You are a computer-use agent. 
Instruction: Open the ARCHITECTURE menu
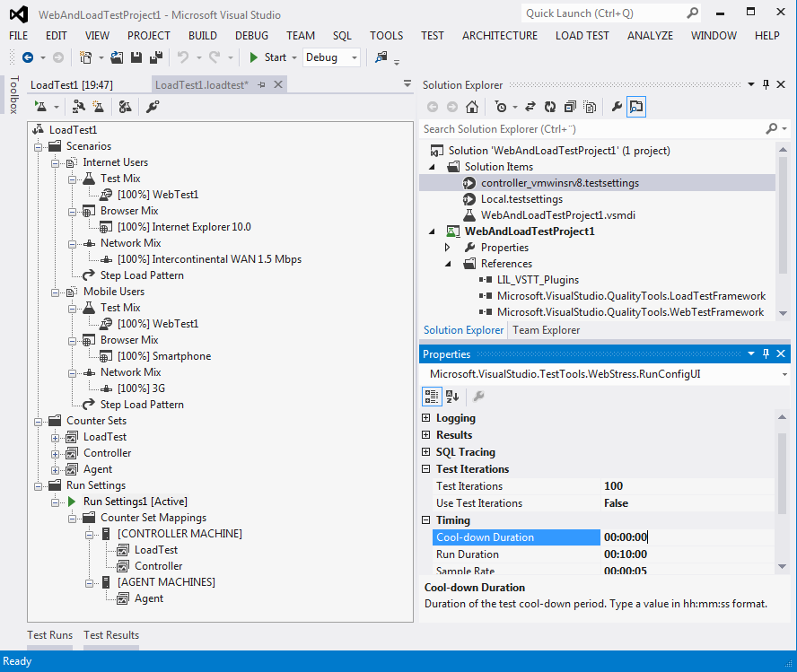(x=500, y=36)
